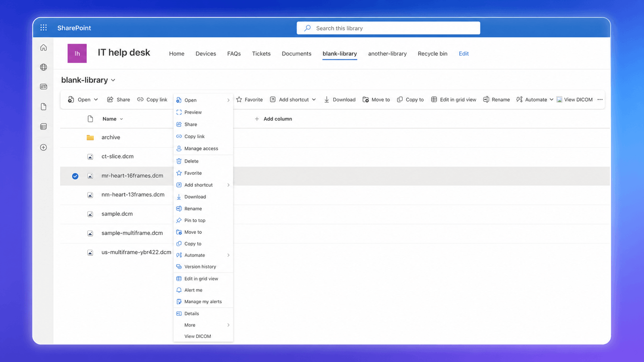Click the file type column header icon
This screenshot has height=362, width=644.
pos(90,119)
